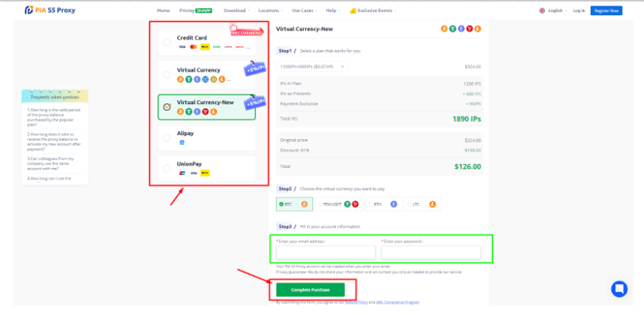Click the Visa logo under UnionPay

(193, 173)
